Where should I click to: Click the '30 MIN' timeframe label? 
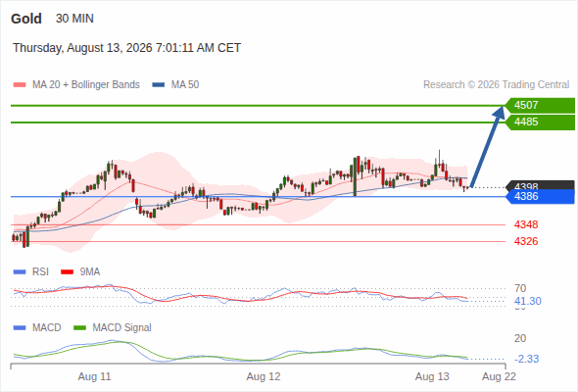[74, 19]
